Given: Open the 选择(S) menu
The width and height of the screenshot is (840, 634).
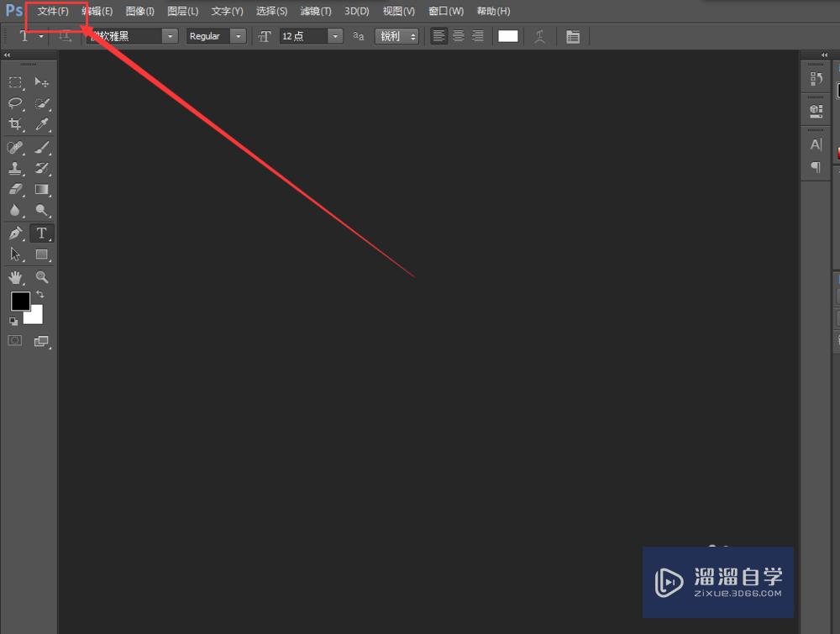Looking at the screenshot, I should click(271, 11).
